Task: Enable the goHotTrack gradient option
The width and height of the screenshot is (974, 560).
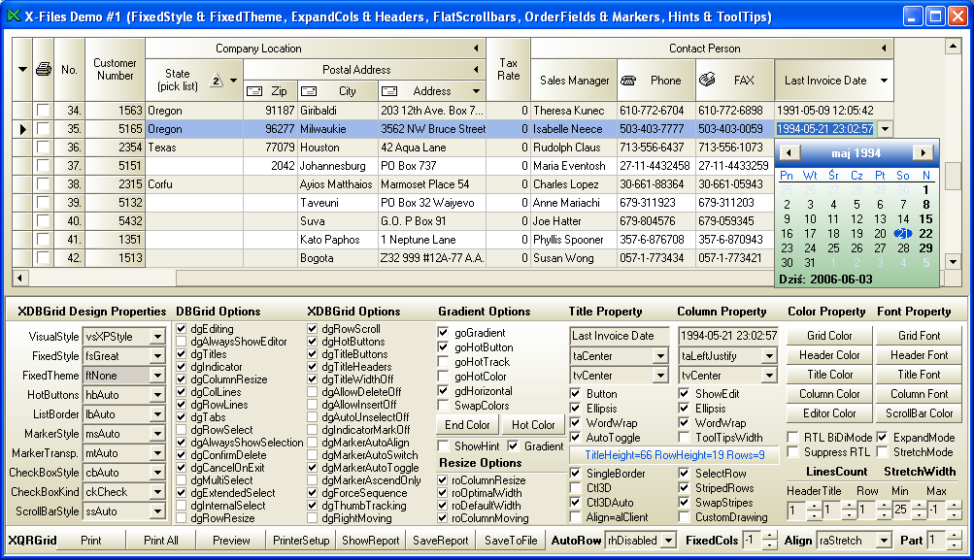Action: click(444, 362)
